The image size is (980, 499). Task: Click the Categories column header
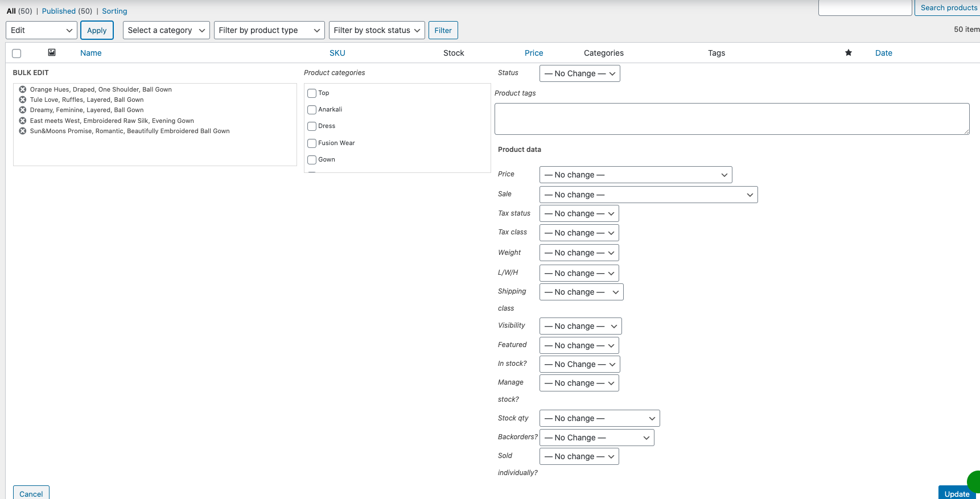coord(604,53)
